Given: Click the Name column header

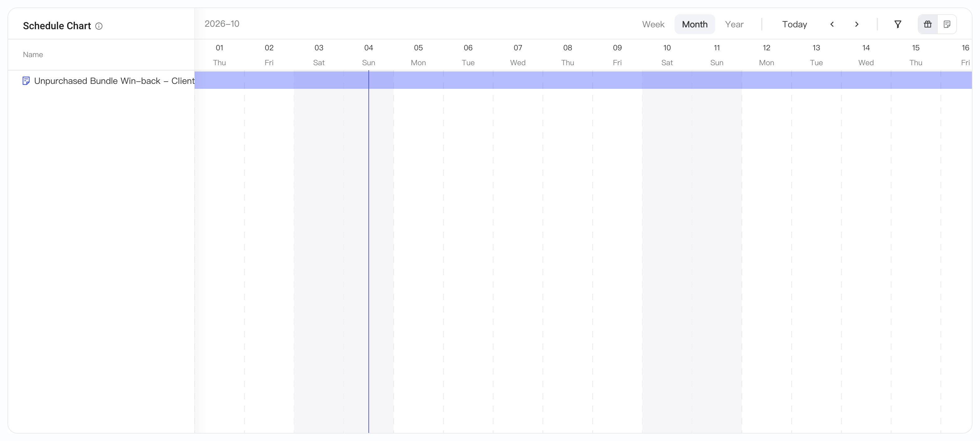Looking at the screenshot, I should click(33, 55).
